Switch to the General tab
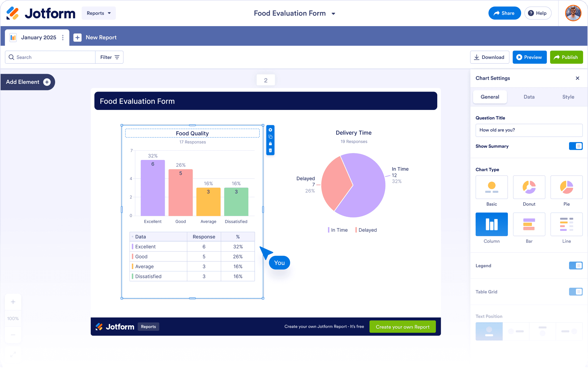Viewport: 588px width, 375px height. 490,97
